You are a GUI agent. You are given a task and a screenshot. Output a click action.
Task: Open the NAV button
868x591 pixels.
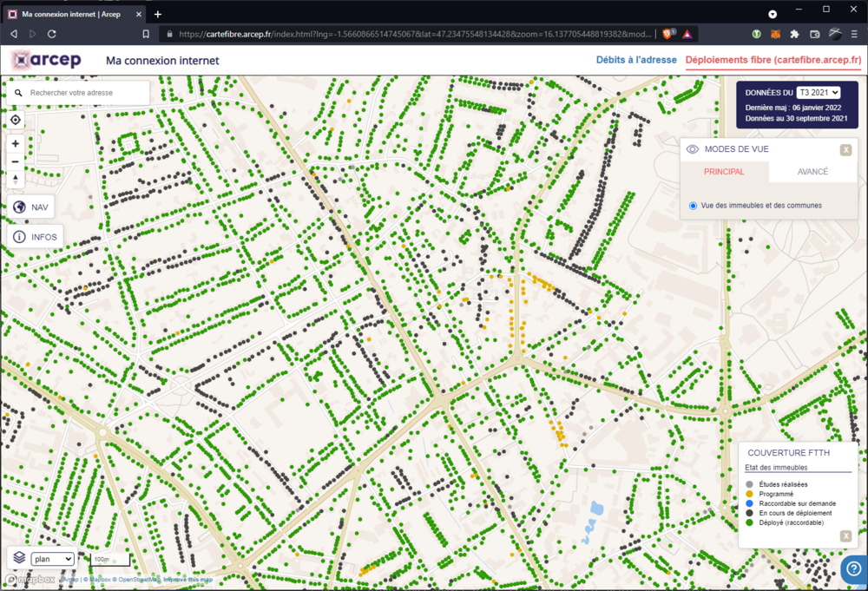[31, 207]
